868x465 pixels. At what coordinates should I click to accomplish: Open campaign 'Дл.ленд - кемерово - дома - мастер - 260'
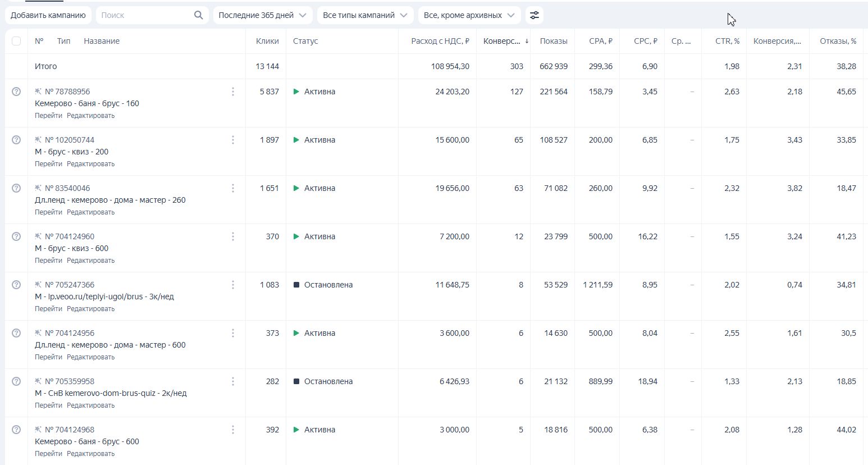pos(110,200)
